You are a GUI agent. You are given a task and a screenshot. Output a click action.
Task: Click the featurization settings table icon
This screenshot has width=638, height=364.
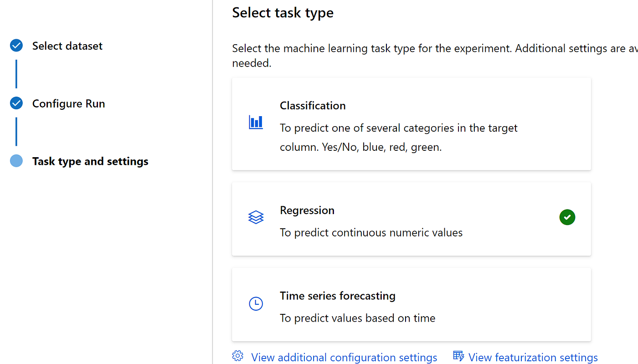458,355
